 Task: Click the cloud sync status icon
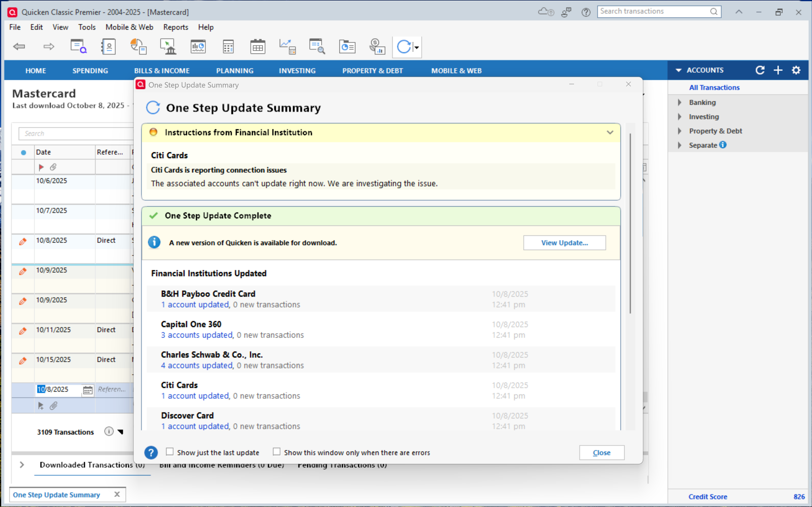[x=546, y=12]
